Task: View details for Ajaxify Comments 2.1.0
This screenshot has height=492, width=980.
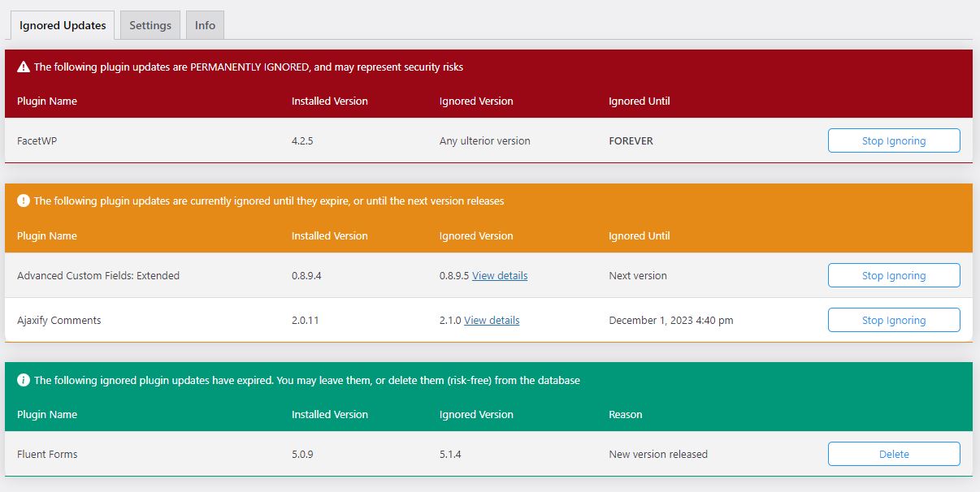Action: pyautogui.click(x=492, y=320)
